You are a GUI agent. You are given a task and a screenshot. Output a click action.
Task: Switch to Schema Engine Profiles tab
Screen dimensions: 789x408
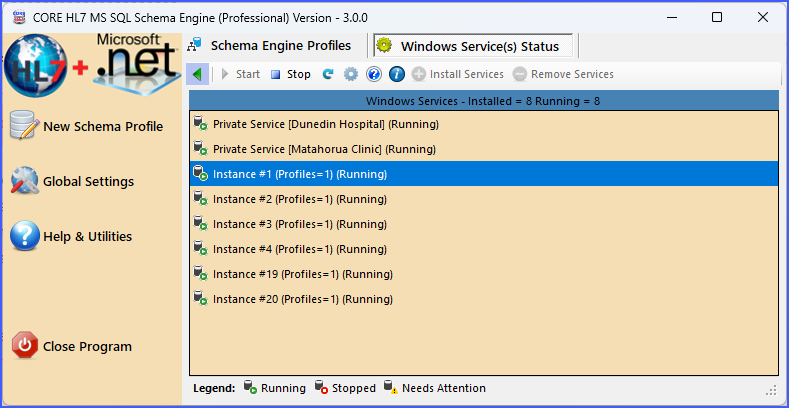point(269,46)
